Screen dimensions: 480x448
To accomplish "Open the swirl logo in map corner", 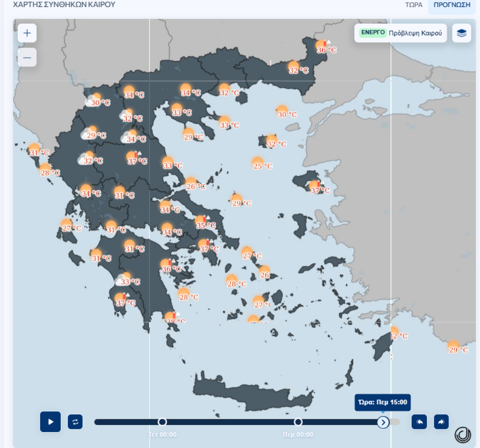I will [x=463, y=434].
